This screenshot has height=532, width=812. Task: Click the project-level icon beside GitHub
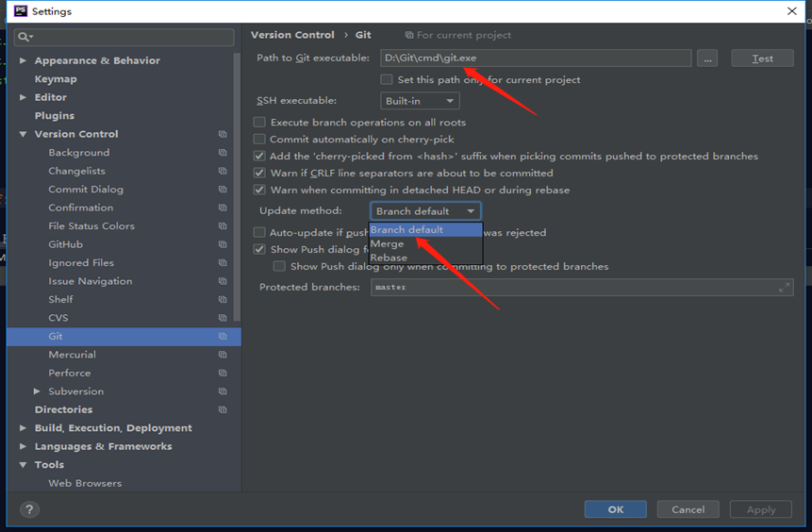coord(223,244)
